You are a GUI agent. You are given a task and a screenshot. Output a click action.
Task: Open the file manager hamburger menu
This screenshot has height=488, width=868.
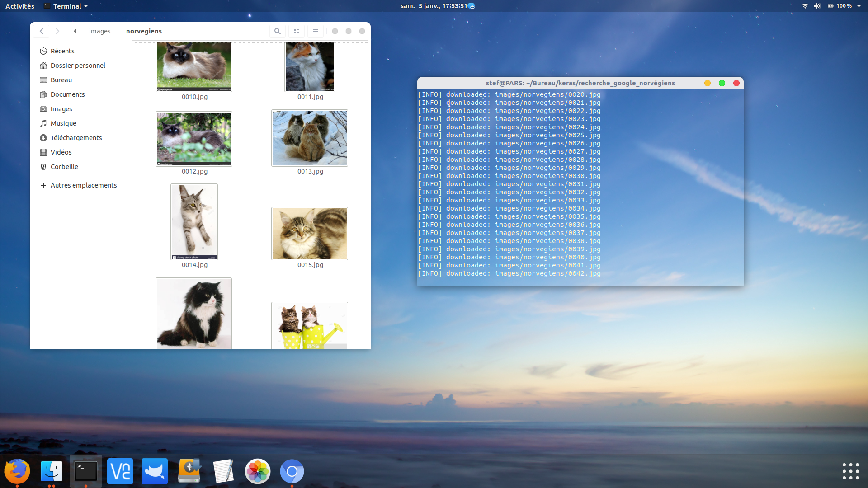click(x=316, y=31)
